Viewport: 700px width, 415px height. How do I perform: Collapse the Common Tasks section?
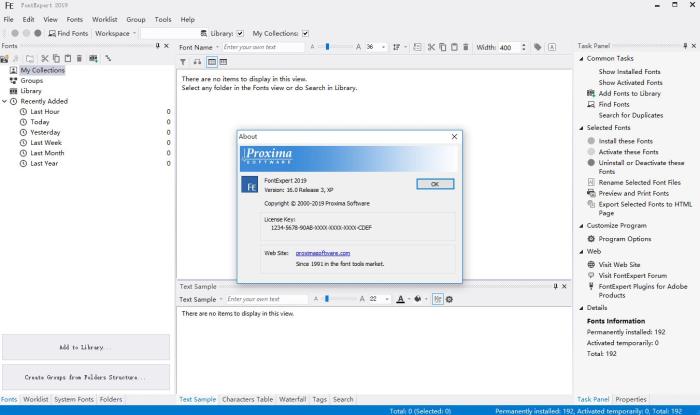coord(581,59)
